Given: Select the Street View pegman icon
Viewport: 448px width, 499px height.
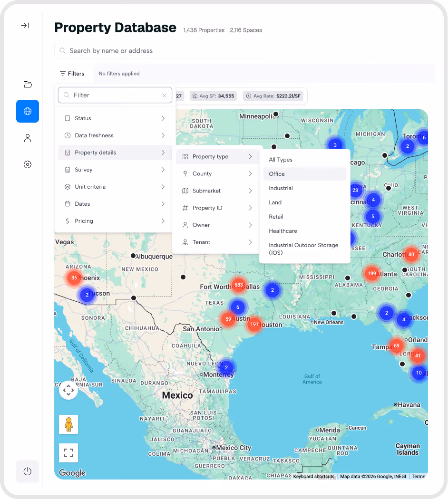Looking at the screenshot, I should click(x=68, y=424).
